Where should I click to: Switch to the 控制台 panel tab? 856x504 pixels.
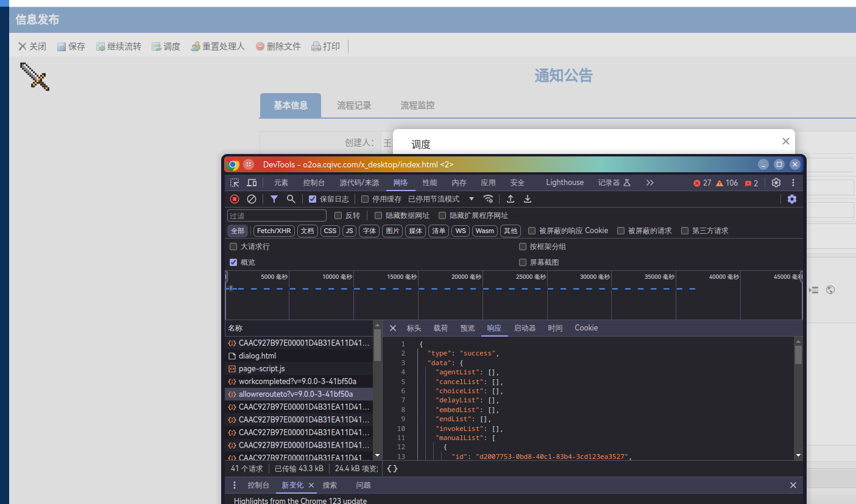click(x=314, y=183)
